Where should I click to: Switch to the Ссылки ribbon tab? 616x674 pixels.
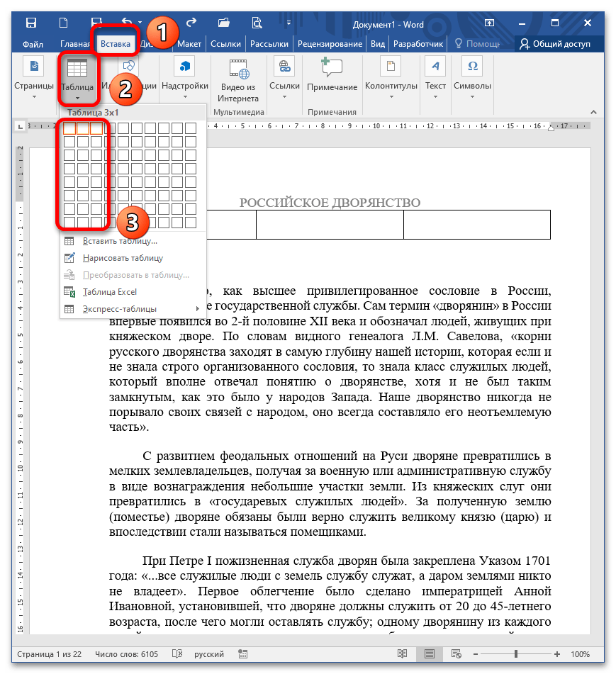[225, 44]
